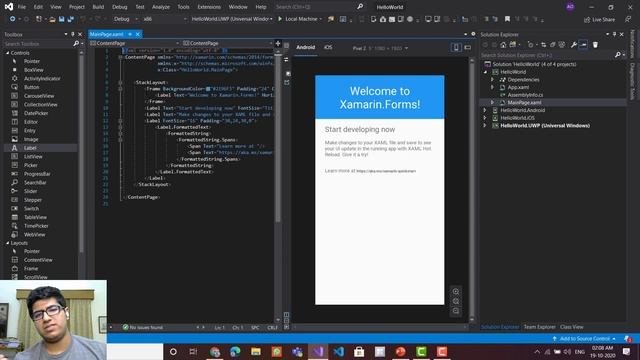
Task: Click the Open File folder icon
Action: click(x=52, y=19)
